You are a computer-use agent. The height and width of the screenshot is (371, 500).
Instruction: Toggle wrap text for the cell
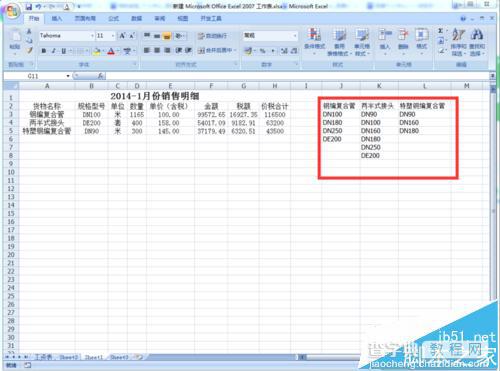212,36
